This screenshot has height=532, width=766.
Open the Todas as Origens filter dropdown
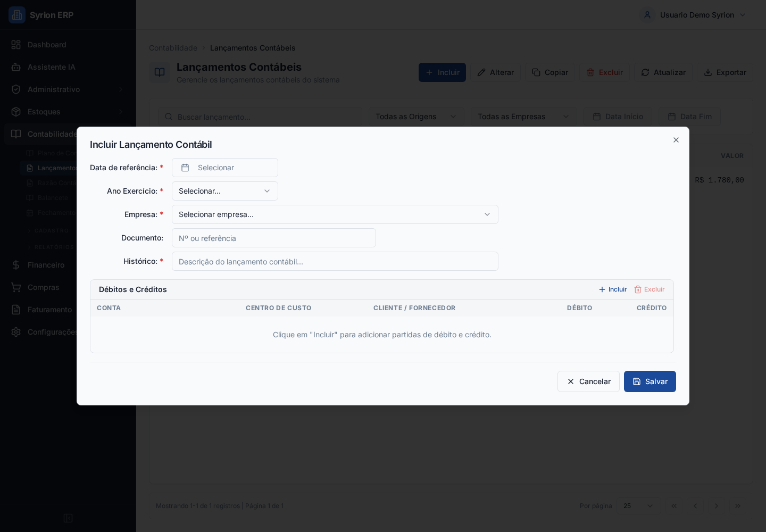click(417, 117)
